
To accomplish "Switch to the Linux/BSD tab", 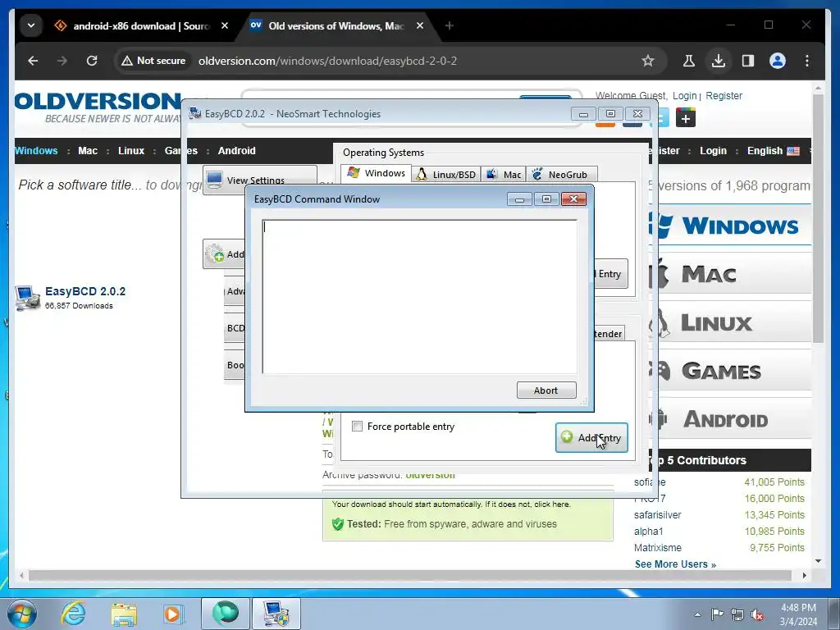I will point(446,175).
